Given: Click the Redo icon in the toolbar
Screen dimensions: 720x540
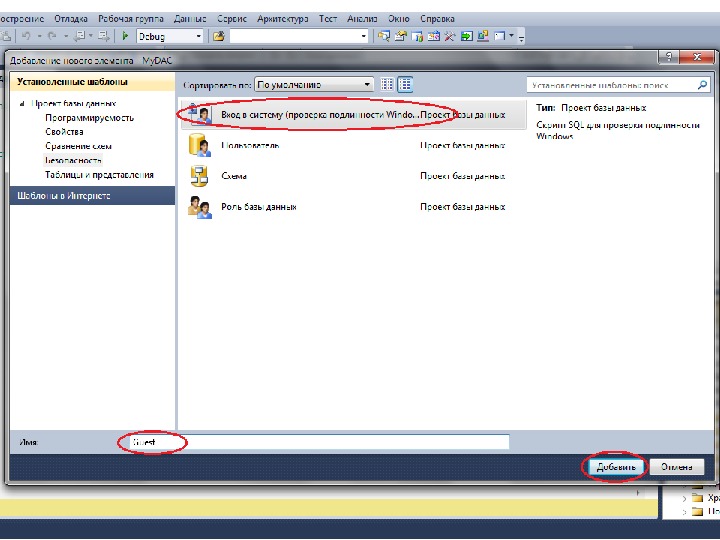Looking at the screenshot, I should pyautogui.click(x=52, y=35).
